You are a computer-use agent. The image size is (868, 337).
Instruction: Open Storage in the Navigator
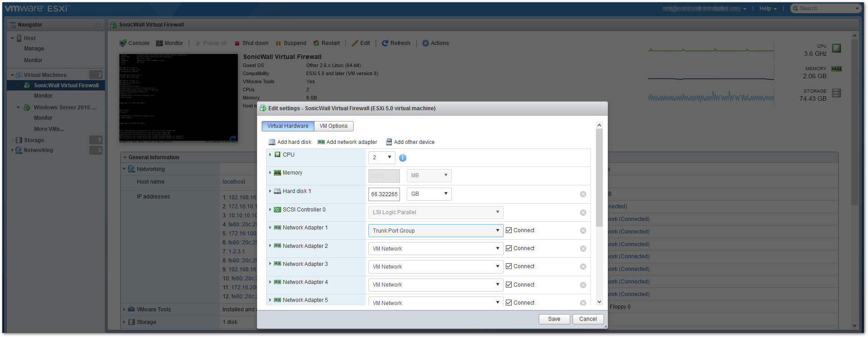[x=34, y=140]
